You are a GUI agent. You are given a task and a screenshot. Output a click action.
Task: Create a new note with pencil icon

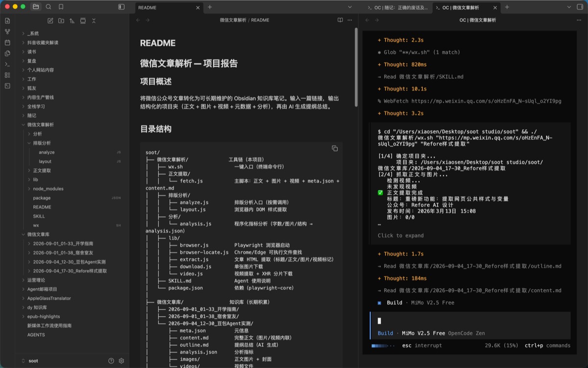50,21
